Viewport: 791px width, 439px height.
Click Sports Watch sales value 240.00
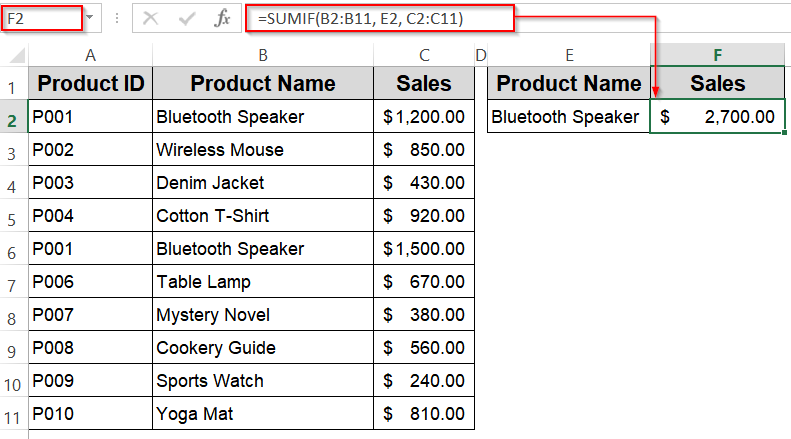coord(424,381)
